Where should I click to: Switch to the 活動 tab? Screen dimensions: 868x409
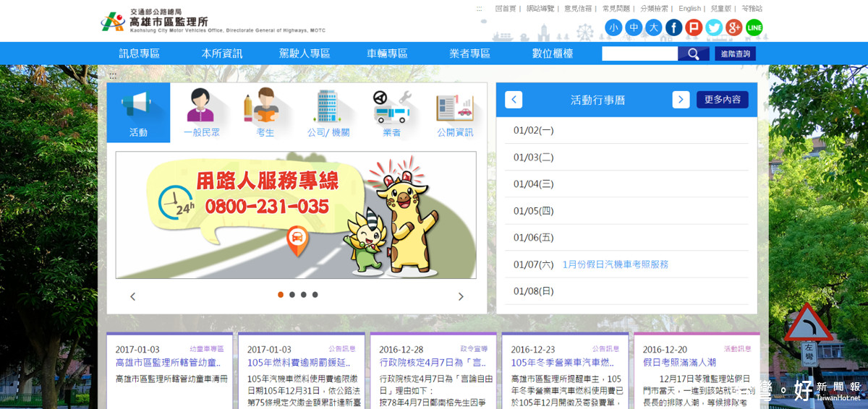coord(138,113)
